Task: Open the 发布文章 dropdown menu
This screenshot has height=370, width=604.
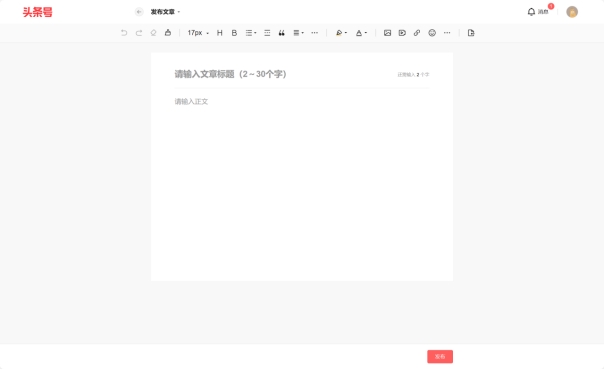Action: [x=165, y=12]
